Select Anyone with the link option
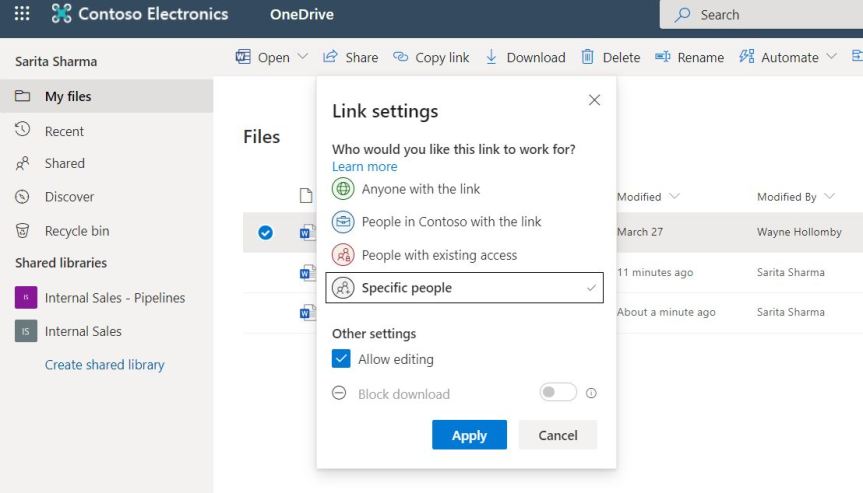The height and width of the screenshot is (493, 863). [420, 189]
